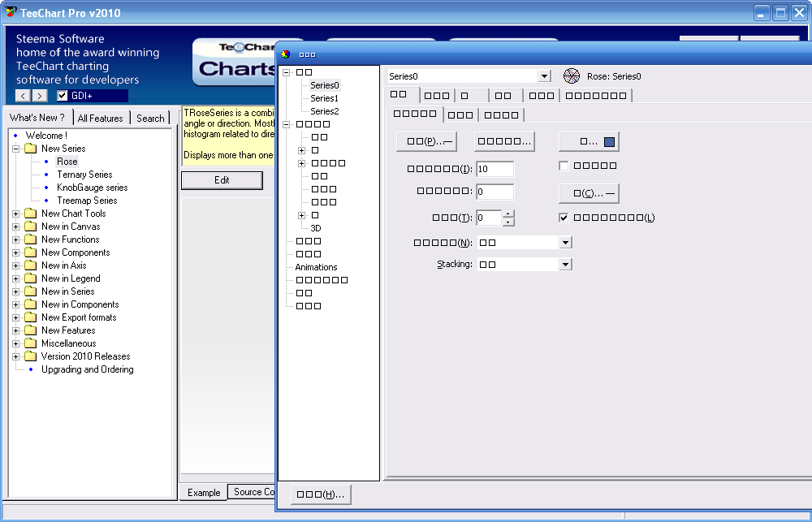The image size is (812, 522).
Task: Select the Rose demo item
Action: [67, 162]
